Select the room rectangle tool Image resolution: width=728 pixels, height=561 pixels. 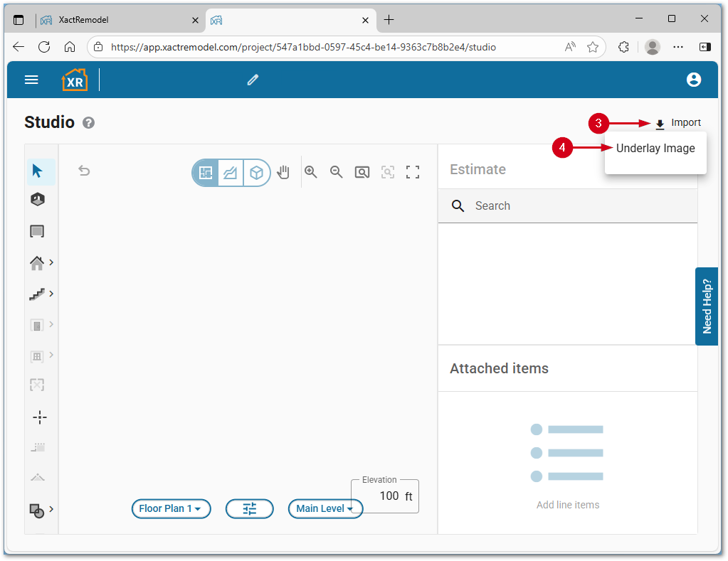point(37,231)
